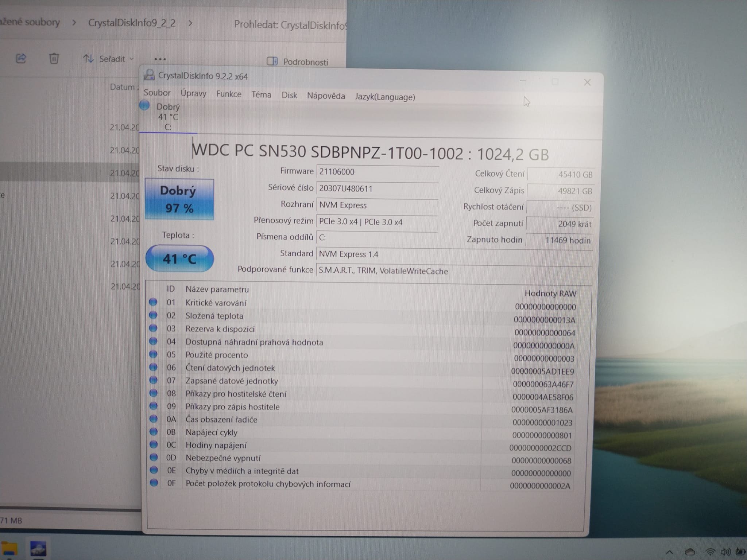This screenshot has width=747, height=560.
Task: Select the Použité procento SMART row
Action: pyautogui.click(x=217, y=355)
